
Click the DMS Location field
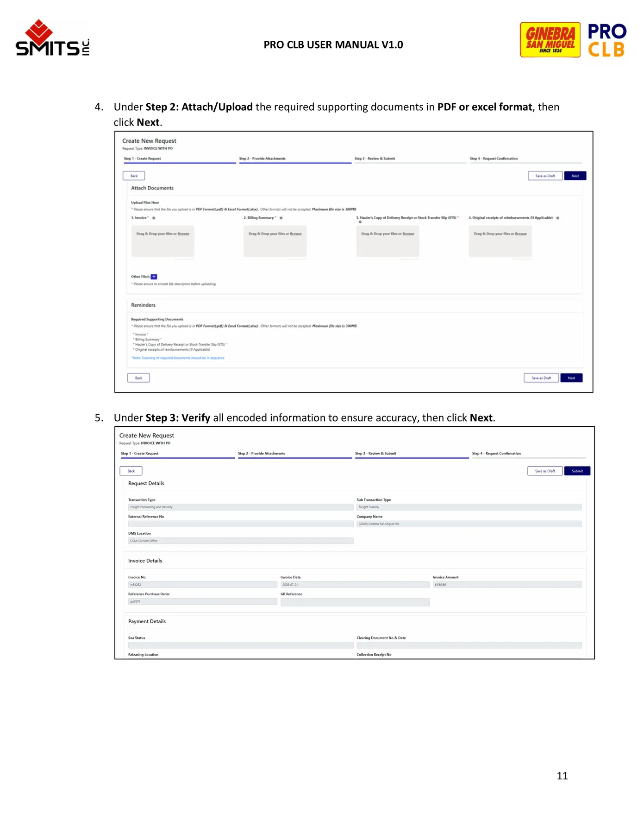(241, 541)
